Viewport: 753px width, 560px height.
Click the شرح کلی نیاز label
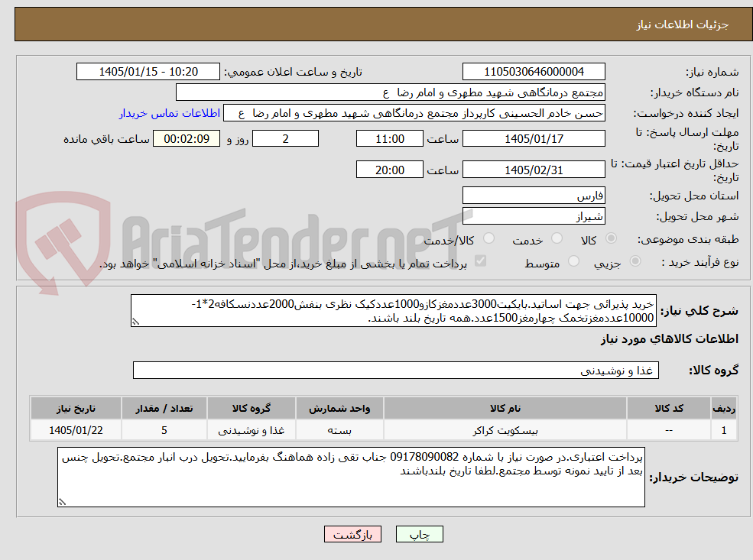(699, 311)
